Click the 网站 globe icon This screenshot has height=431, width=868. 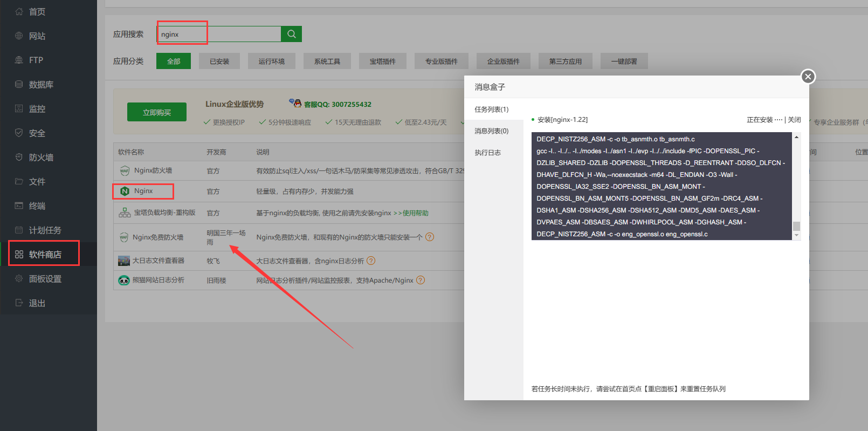tap(19, 36)
